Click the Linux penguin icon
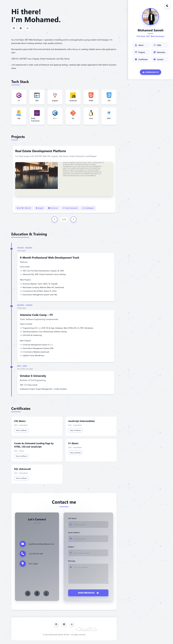This screenshot has height=644, width=173. click(x=91, y=113)
